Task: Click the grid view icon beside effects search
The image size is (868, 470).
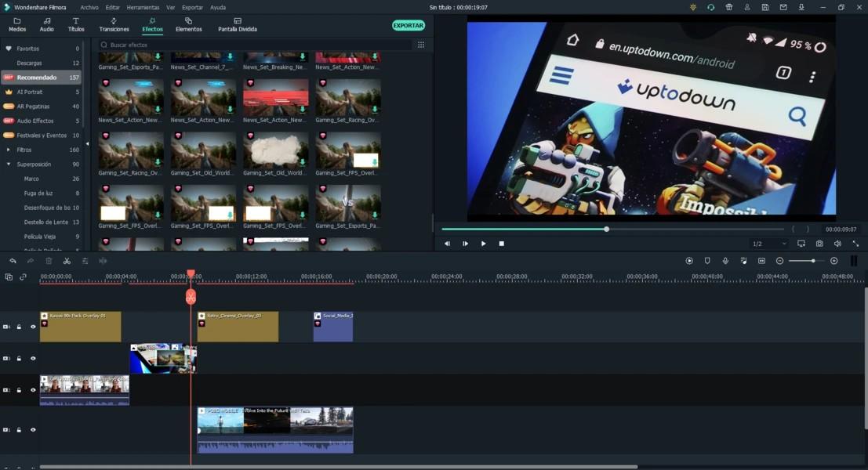Action: 421,45
